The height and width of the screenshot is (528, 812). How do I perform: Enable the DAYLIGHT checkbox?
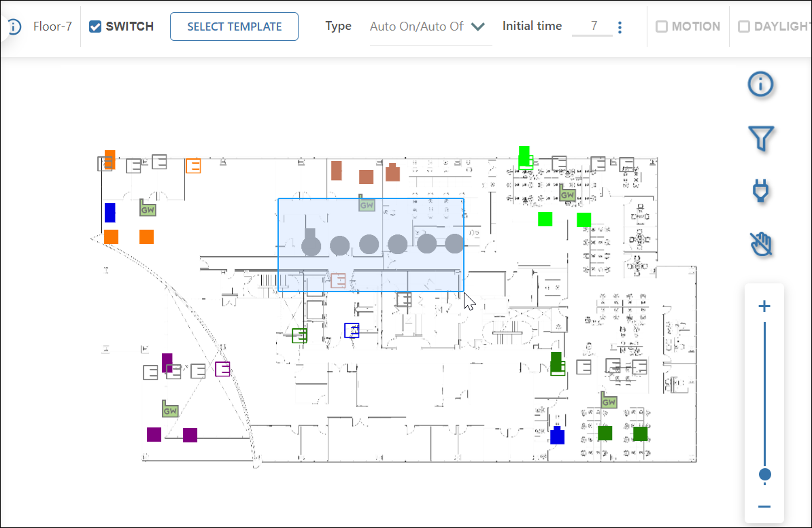coord(744,27)
